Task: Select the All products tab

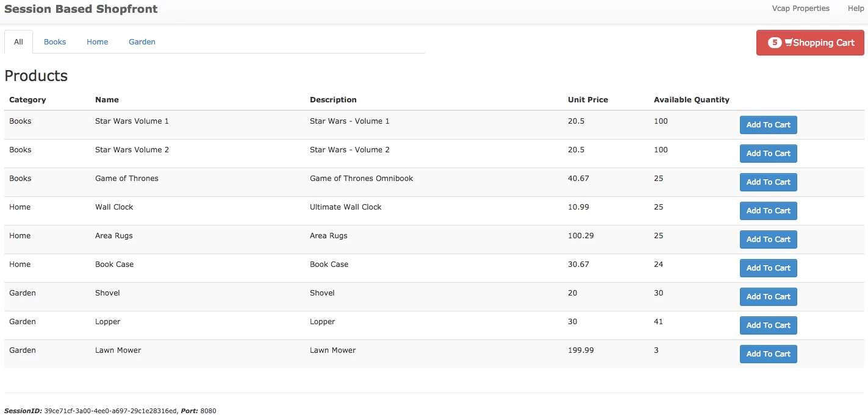Action: point(18,42)
